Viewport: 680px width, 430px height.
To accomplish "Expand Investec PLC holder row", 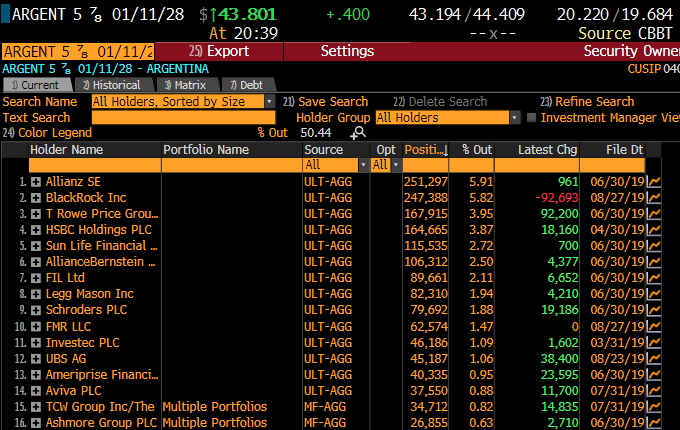I will (x=36, y=343).
